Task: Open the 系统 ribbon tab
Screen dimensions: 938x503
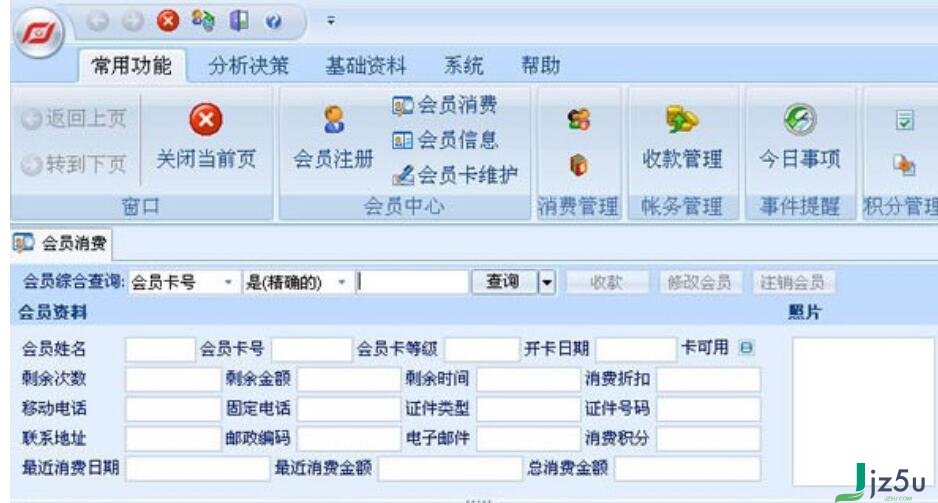Action: [464, 65]
